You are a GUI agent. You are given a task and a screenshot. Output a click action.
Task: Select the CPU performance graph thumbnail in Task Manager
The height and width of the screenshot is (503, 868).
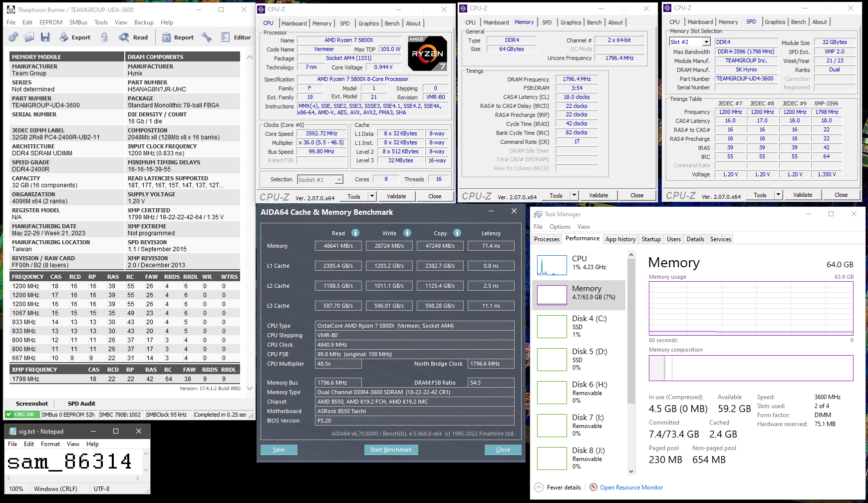click(x=552, y=265)
